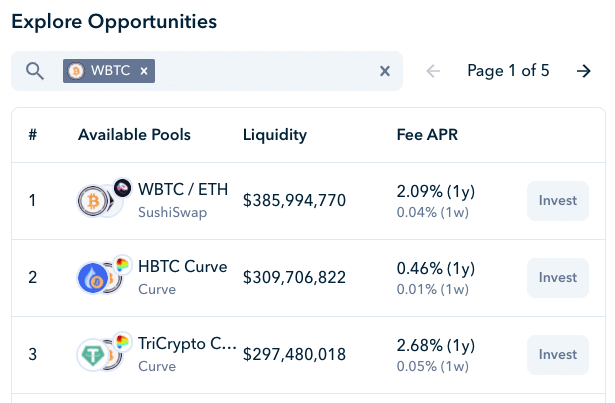Invest in the HBTC Curve pool

557,277
